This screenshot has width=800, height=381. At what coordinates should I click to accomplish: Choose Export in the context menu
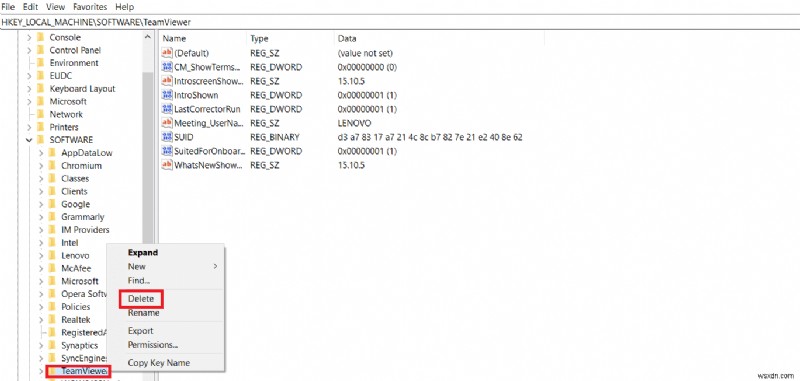click(140, 331)
